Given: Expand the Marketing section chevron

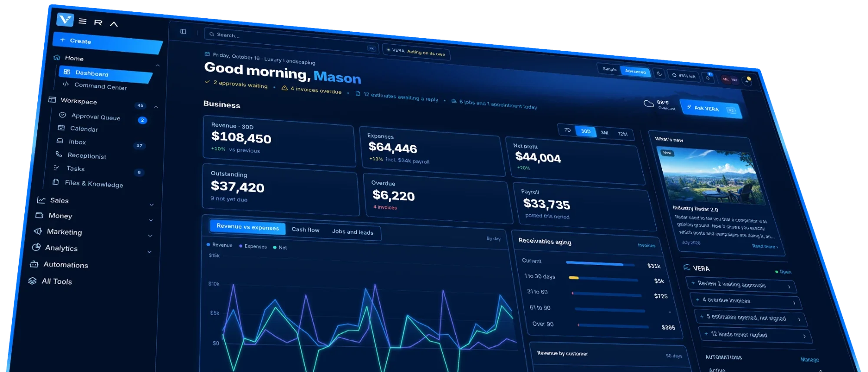Looking at the screenshot, I should [150, 236].
